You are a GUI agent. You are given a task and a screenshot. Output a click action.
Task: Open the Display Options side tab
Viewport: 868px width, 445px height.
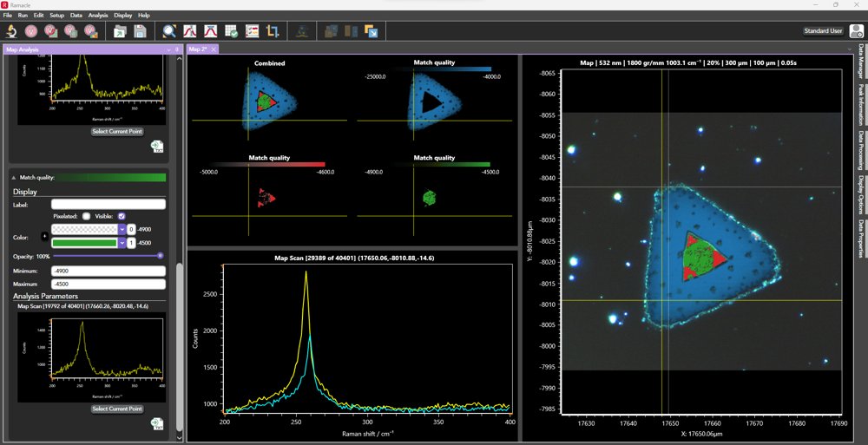(861, 195)
